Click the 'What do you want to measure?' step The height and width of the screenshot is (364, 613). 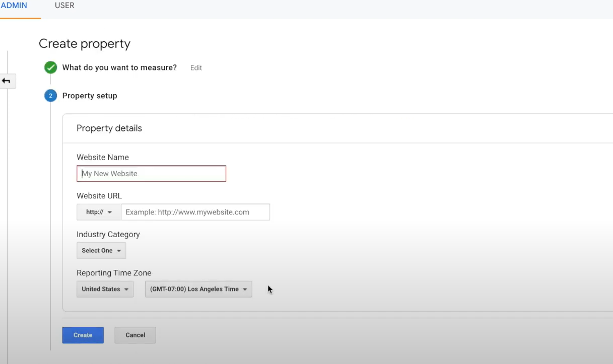tap(119, 67)
